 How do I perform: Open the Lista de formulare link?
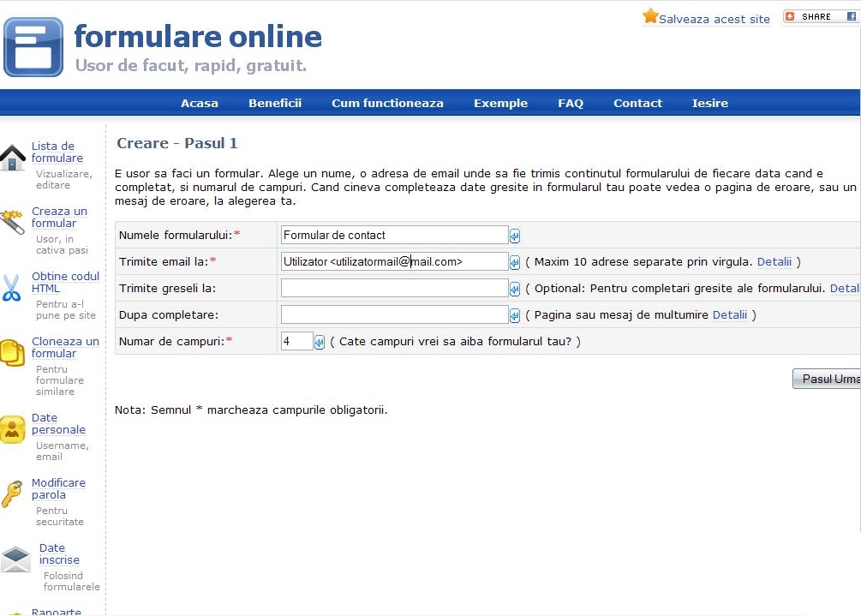[x=57, y=153]
